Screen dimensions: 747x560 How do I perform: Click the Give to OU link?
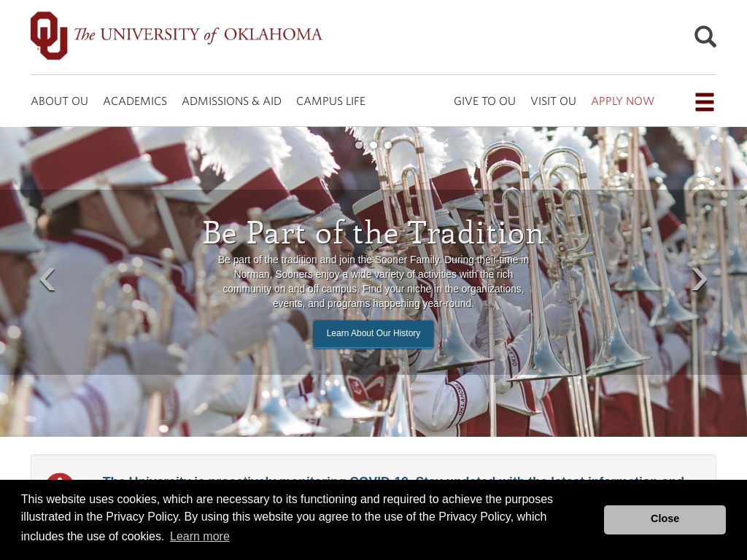[x=484, y=101]
